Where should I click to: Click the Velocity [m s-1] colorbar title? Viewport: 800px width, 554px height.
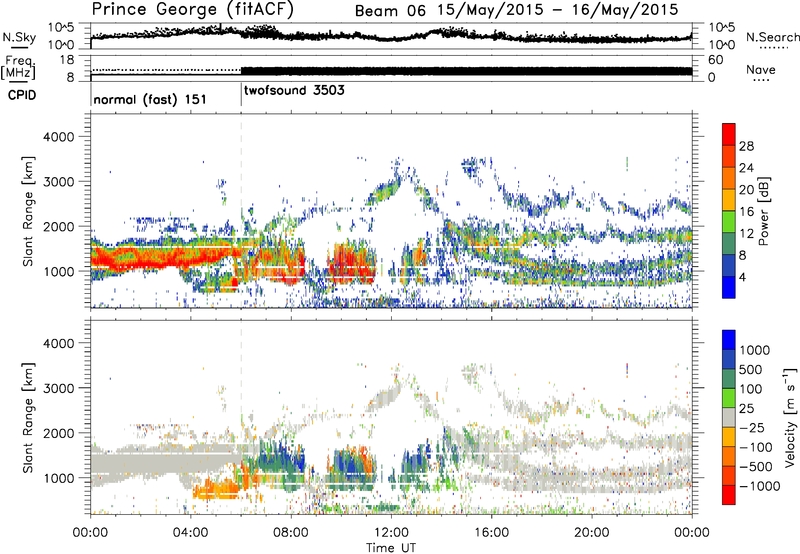tap(790, 417)
